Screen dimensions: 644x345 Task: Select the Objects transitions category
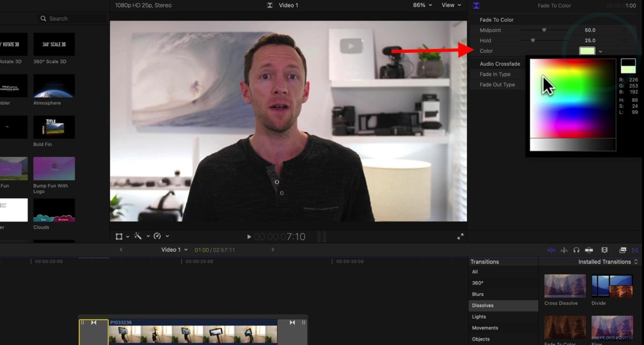[x=504, y=339]
